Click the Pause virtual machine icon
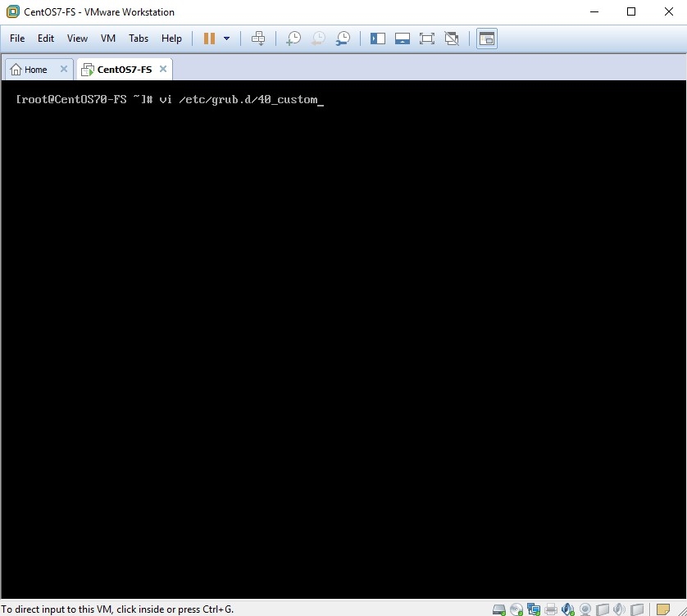 tap(209, 38)
